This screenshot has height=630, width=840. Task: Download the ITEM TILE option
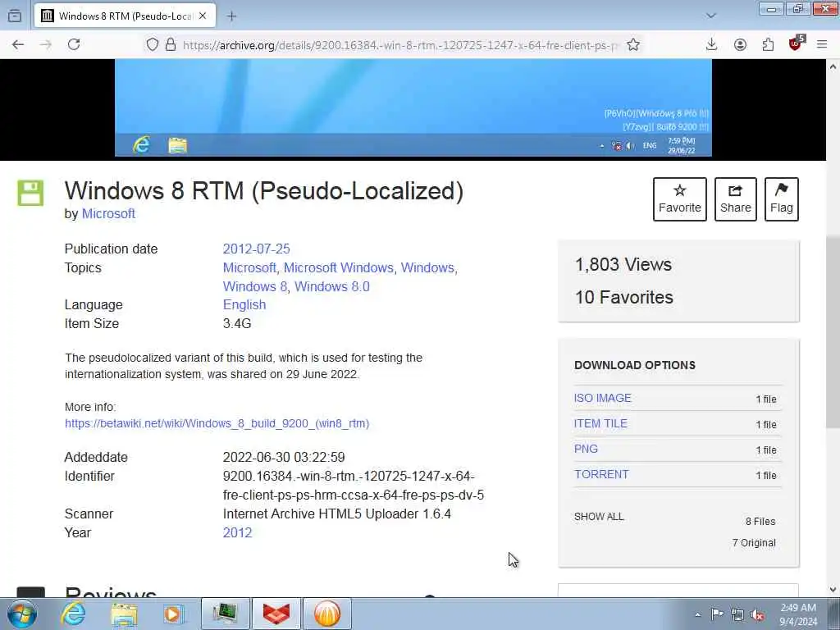tap(600, 423)
